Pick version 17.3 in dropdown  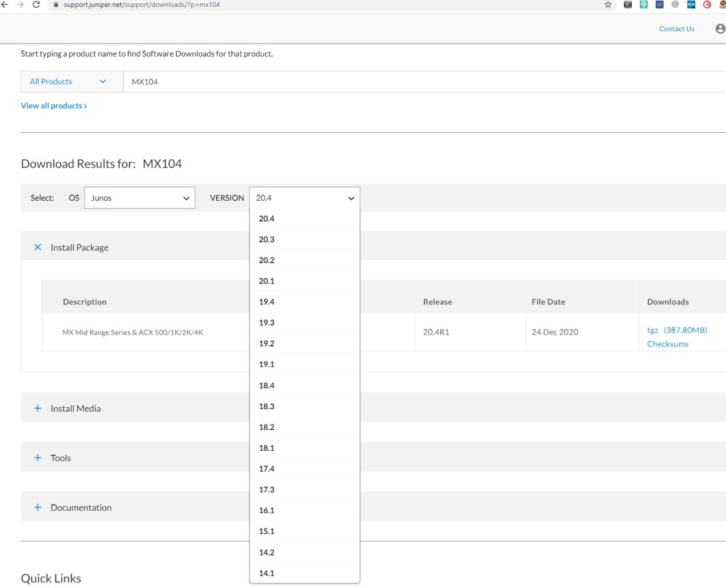pyautogui.click(x=305, y=489)
